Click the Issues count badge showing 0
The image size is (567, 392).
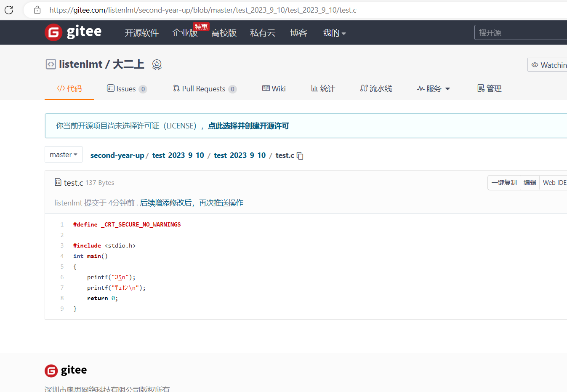143,89
